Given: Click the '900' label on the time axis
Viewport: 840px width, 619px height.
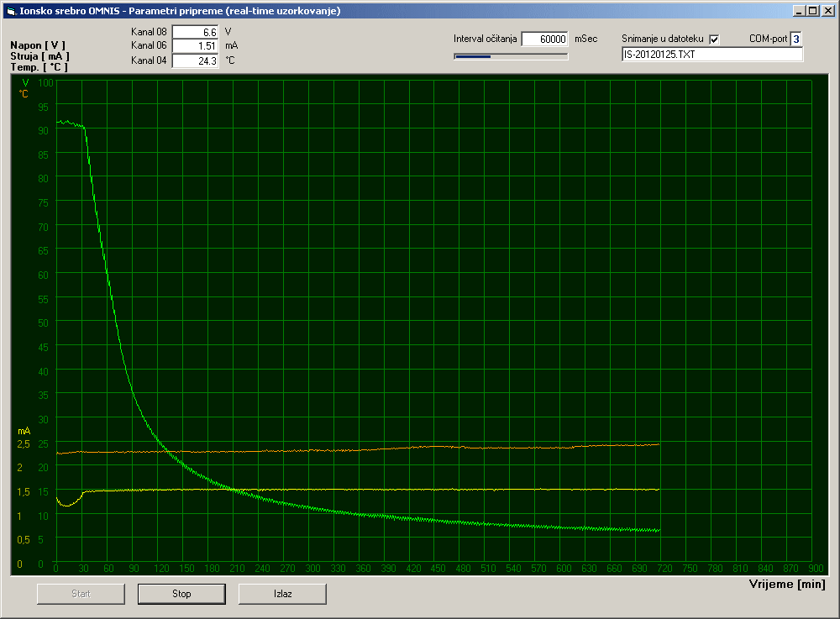Looking at the screenshot, I should click(816, 569).
